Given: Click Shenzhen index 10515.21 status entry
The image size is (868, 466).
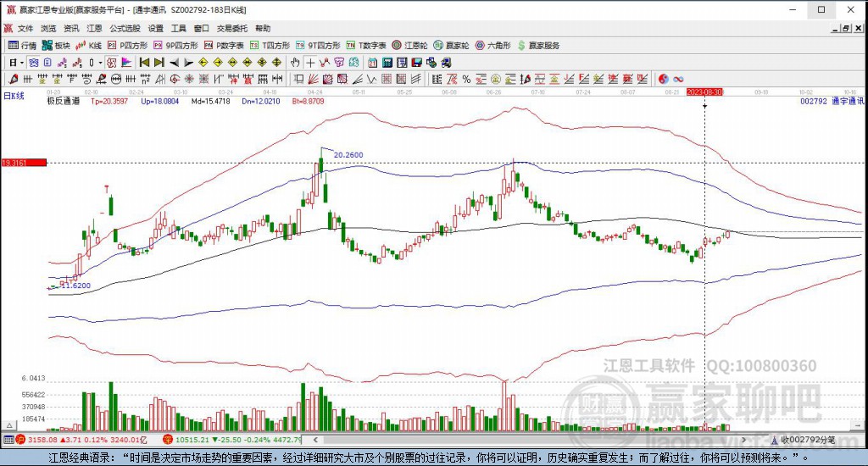Looking at the screenshot, I should pyautogui.click(x=232, y=440).
